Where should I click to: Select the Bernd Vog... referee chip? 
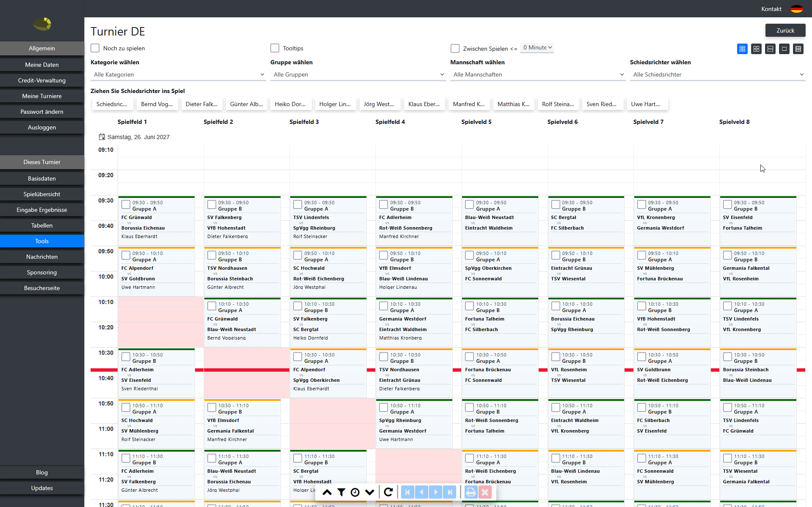coord(157,104)
